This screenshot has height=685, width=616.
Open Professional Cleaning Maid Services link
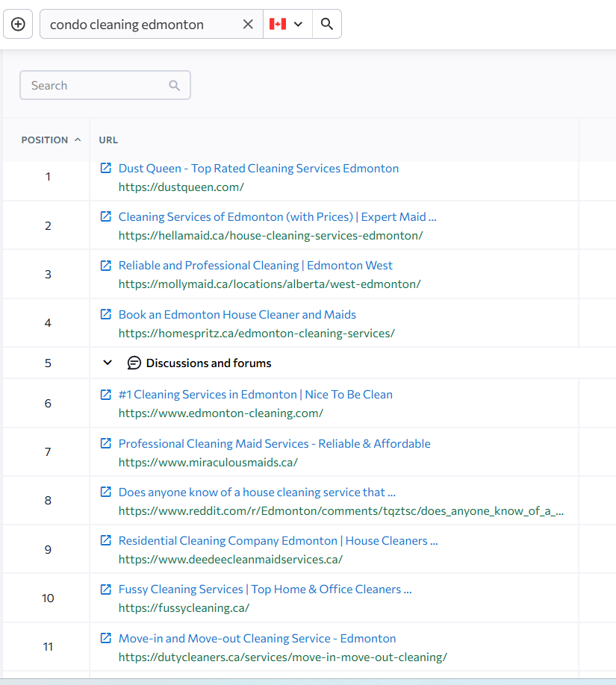pyautogui.click(x=274, y=444)
